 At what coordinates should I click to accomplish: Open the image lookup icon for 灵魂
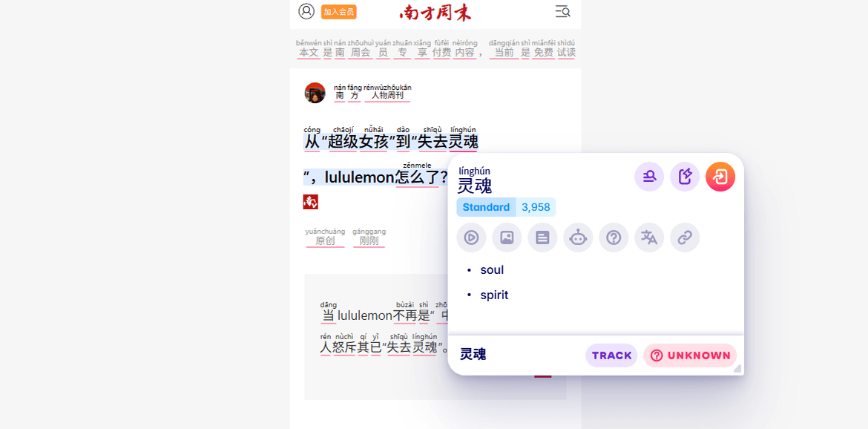(507, 238)
